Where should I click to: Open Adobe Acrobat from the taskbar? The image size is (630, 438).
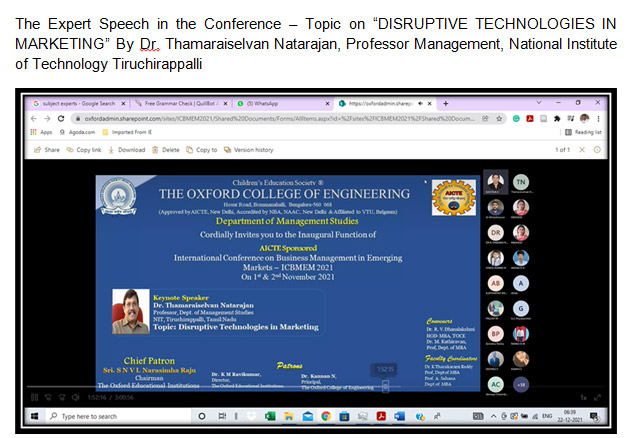[x=381, y=416]
